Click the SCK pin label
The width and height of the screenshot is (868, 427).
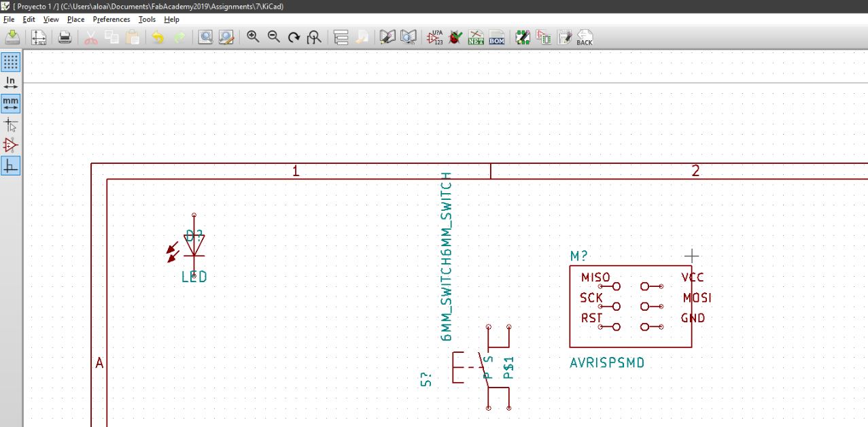[591, 298]
